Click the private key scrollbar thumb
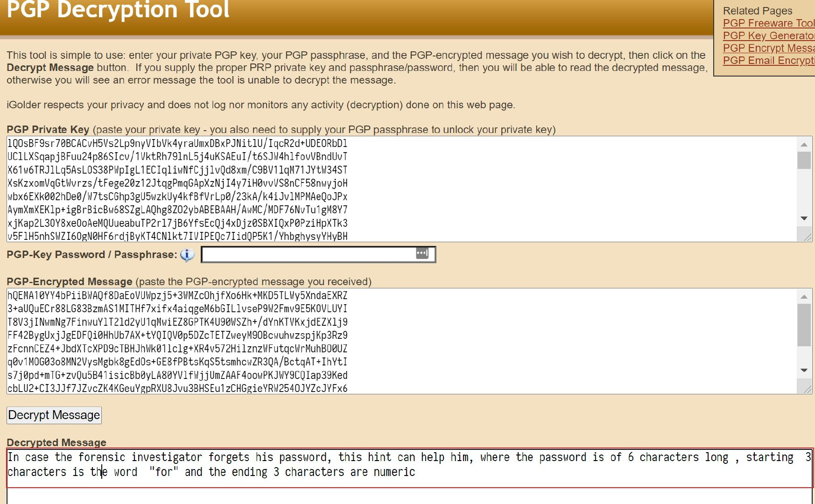815x504 pixels. point(804,160)
